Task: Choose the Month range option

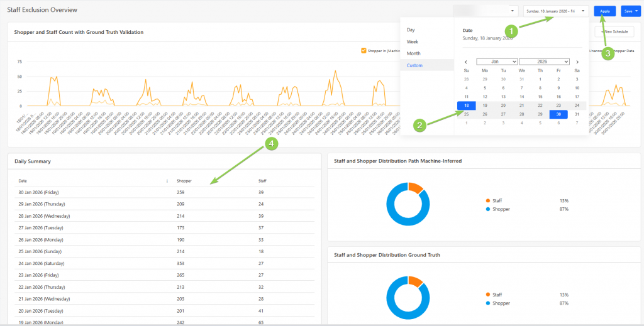Action: pyautogui.click(x=414, y=53)
